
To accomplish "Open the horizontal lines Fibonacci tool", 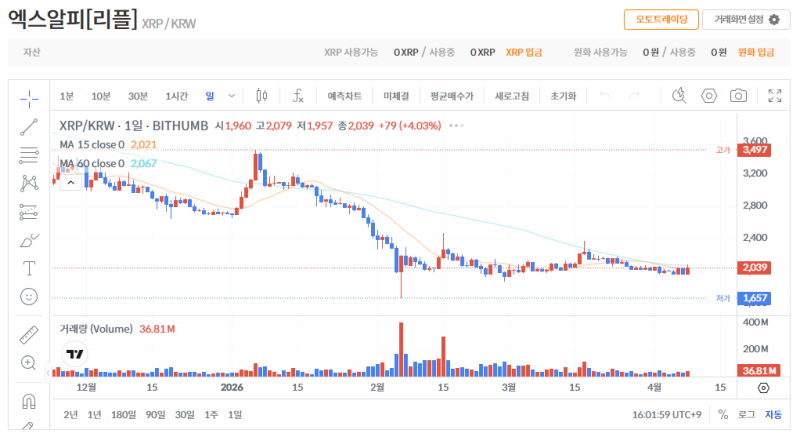I will (x=29, y=155).
